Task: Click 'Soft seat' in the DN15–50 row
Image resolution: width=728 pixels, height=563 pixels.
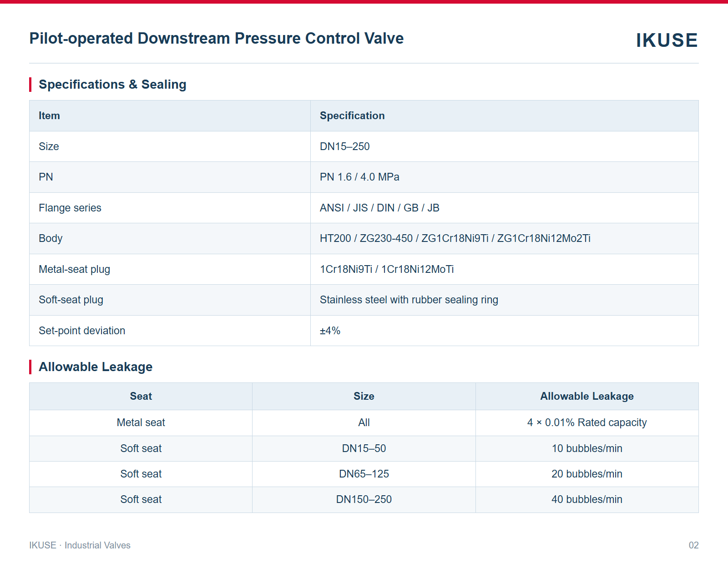Action: pyautogui.click(x=141, y=448)
